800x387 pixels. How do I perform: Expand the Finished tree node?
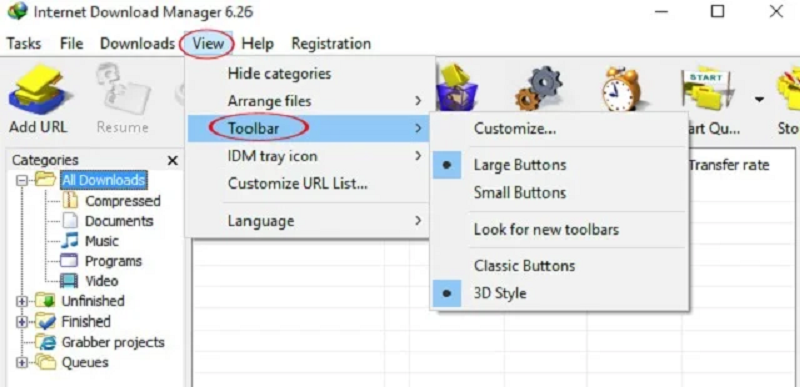21,322
